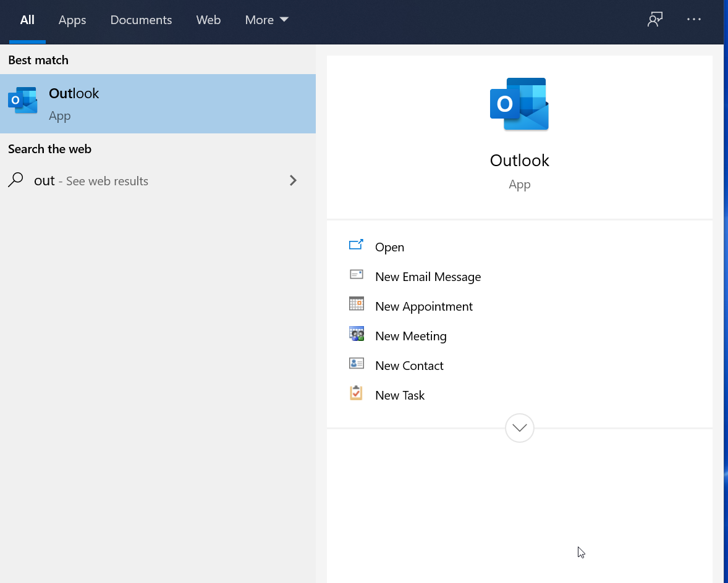Click the New Contact card icon
The height and width of the screenshot is (583, 728).
click(x=356, y=363)
